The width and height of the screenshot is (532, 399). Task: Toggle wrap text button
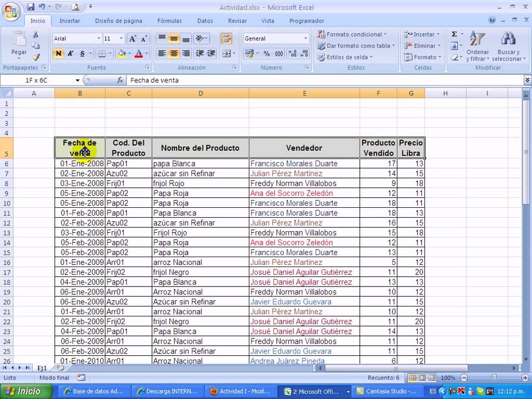(x=226, y=38)
